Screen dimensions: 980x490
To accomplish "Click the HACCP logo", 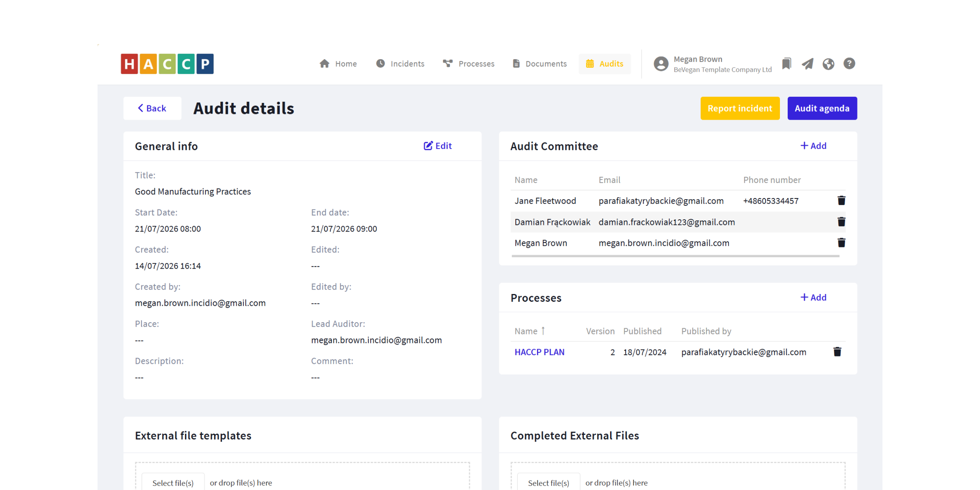I will 167,64.
